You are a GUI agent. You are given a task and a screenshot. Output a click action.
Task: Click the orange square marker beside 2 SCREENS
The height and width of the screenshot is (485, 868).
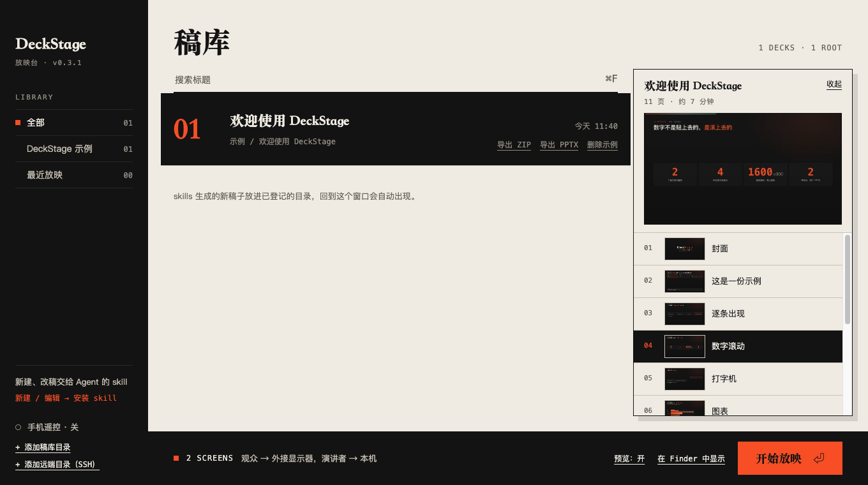176,458
